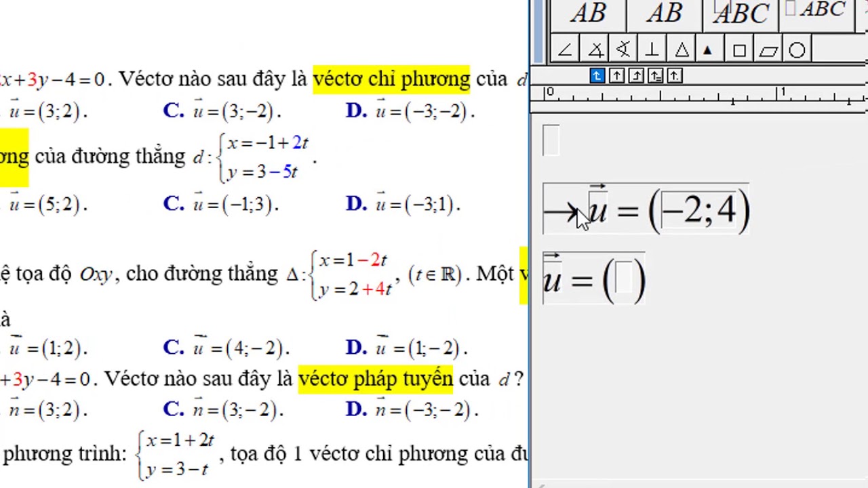Select answer C. u=(4;−2)
The width and height of the screenshot is (868, 488).
pos(226,348)
